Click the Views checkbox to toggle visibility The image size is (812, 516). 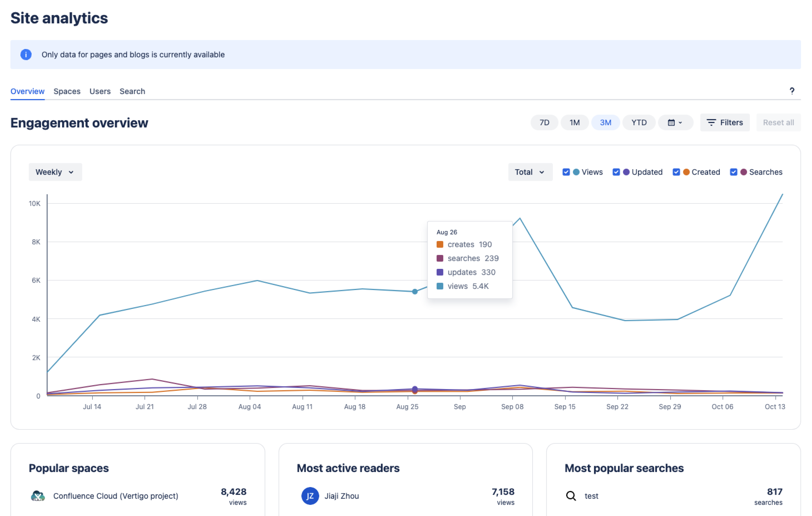pyautogui.click(x=567, y=172)
